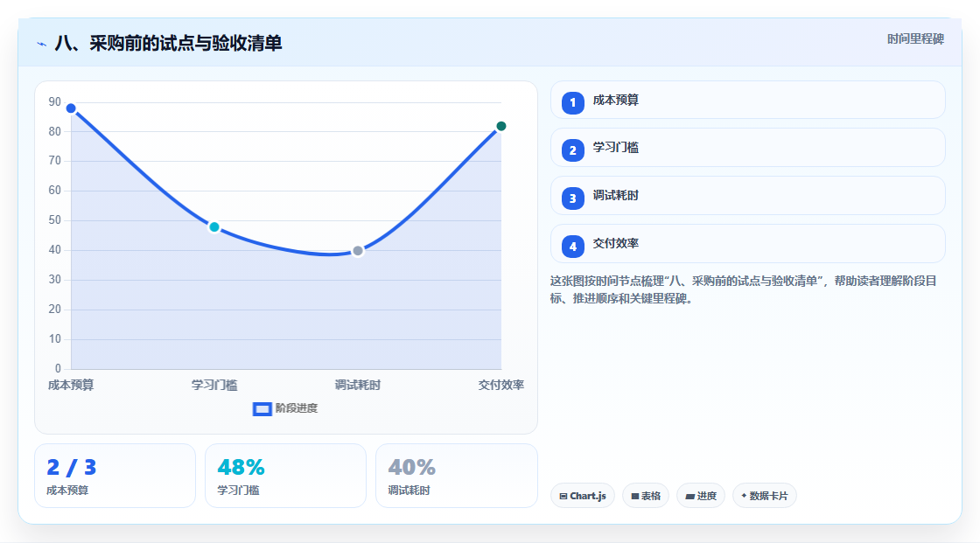Click the y-axis value 90
Screen dimensions: 980x543
click(55, 101)
